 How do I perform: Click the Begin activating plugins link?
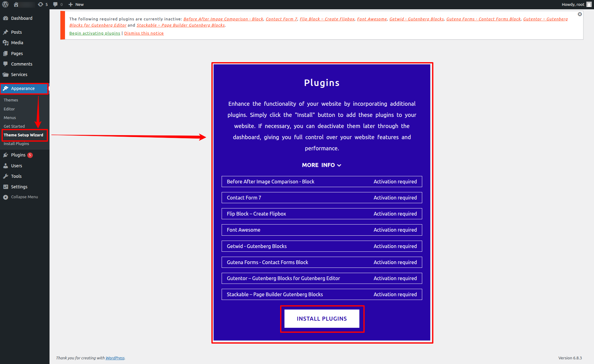tap(94, 33)
